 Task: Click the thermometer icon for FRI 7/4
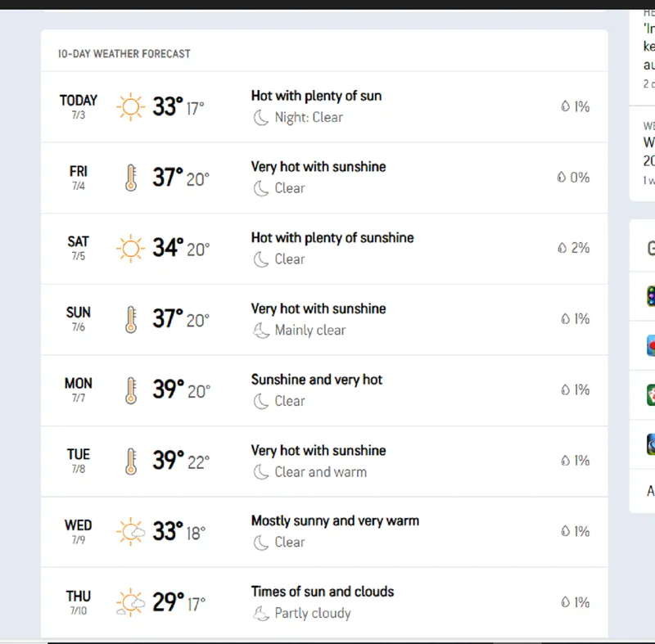tap(131, 178)
